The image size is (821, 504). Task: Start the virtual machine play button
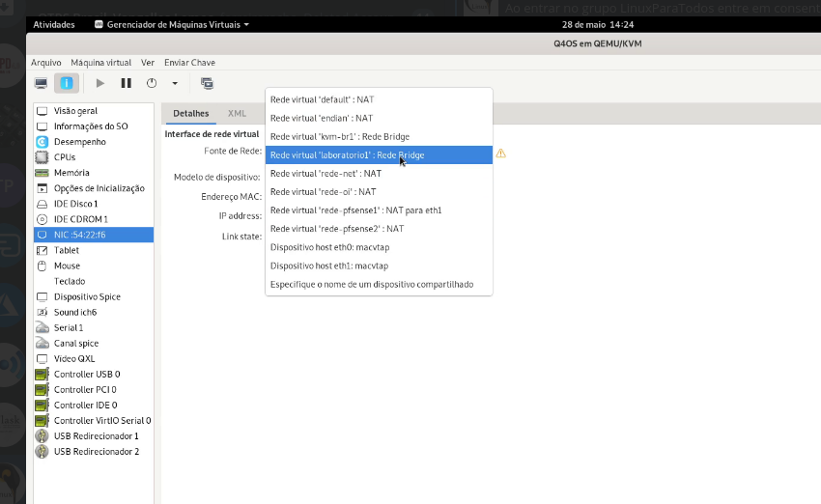[100, 83]
